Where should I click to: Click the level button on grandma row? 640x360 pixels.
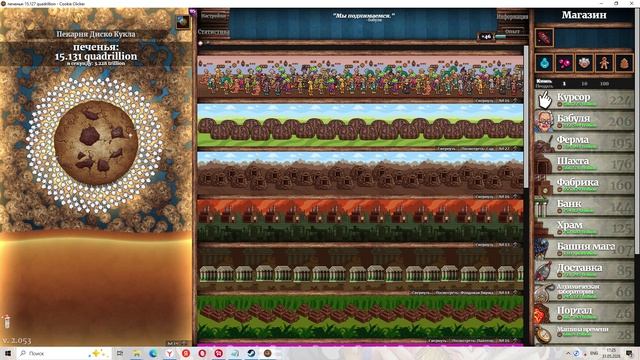(x=504, y=100)
